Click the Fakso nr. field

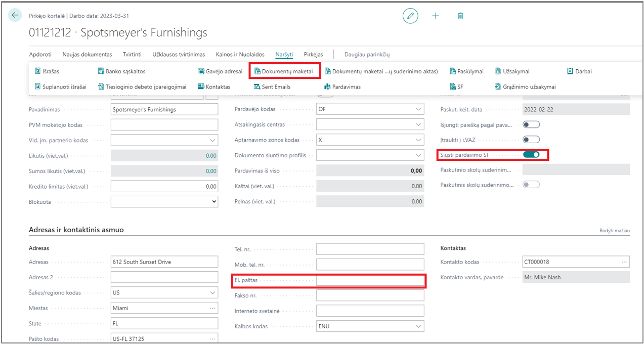coord(370,295)
